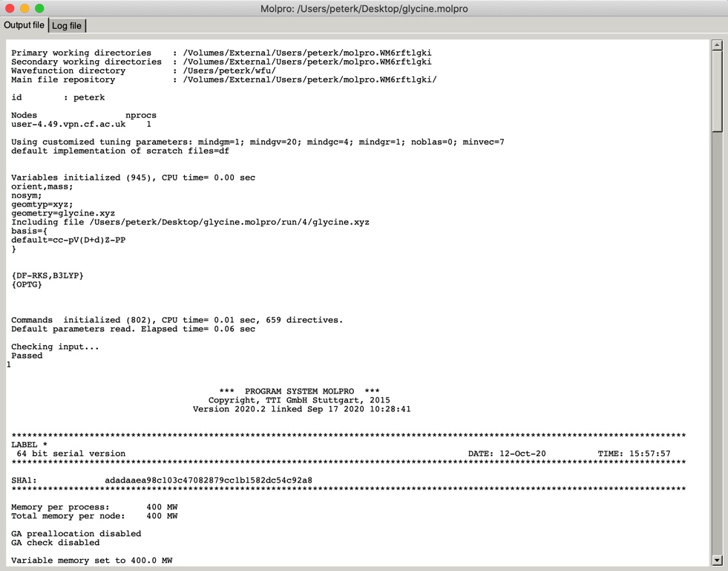Click the scrollbar down arrow
728x571 pixels.
[717, 560]
